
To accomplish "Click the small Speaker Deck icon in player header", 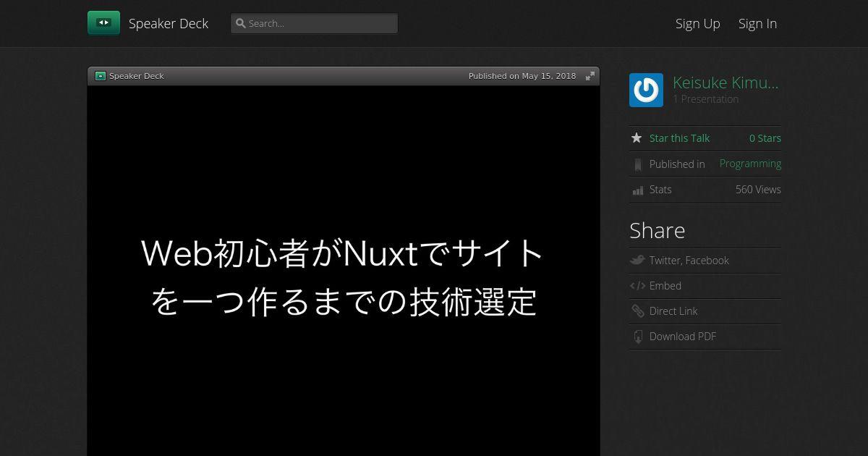I will 101,76.
